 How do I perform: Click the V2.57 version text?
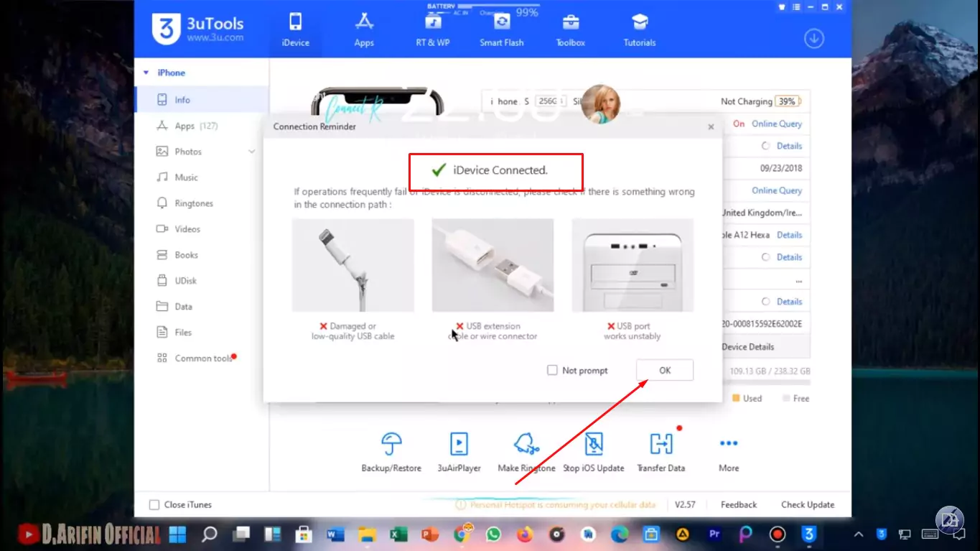point(685,505)
